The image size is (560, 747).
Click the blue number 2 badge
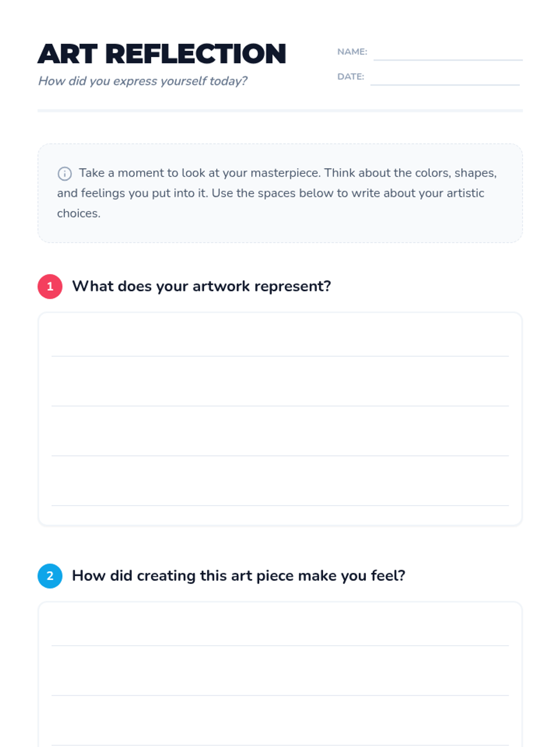(50, 576)
